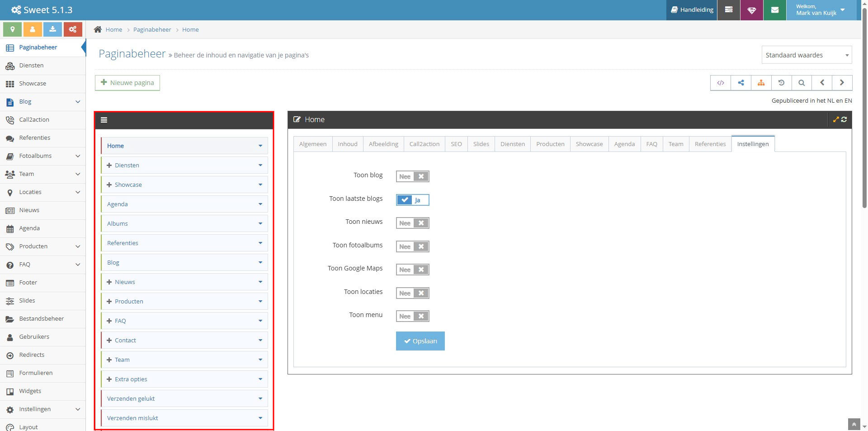Click the blue download quick button
The image size is (868, 431).
pyautogui.click(x=52, y=29)
